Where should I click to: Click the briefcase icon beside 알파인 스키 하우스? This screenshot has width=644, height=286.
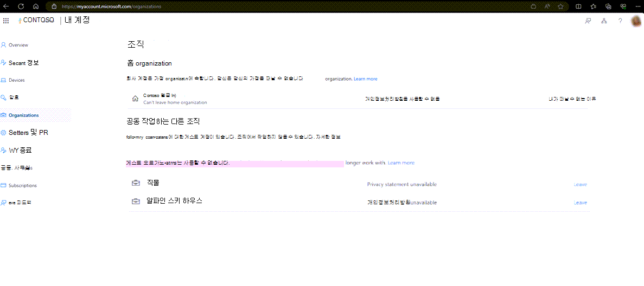click(x=136, y=201)
